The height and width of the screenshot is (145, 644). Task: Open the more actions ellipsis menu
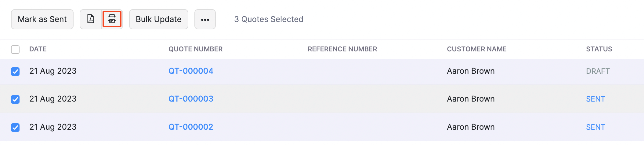coord(205,19)
